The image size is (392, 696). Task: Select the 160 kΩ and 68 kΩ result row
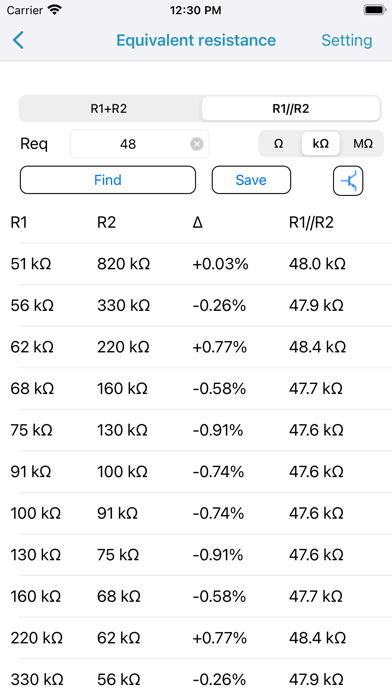point(196,596)
